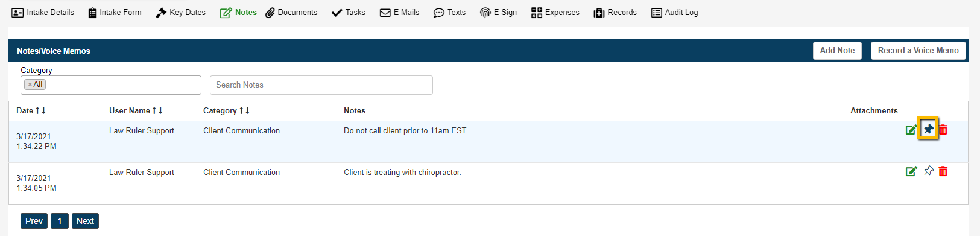
Task: Edit the chiropractor note
Action: (911, 171)
